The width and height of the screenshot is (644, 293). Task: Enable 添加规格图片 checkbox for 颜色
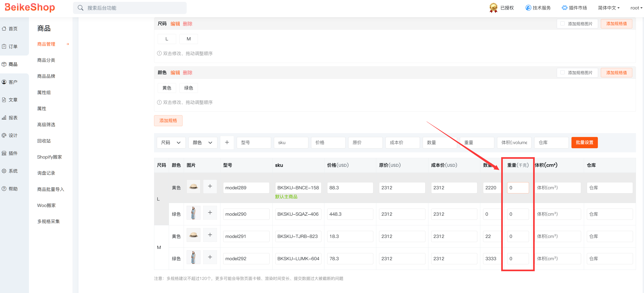(x=562, y=73)
